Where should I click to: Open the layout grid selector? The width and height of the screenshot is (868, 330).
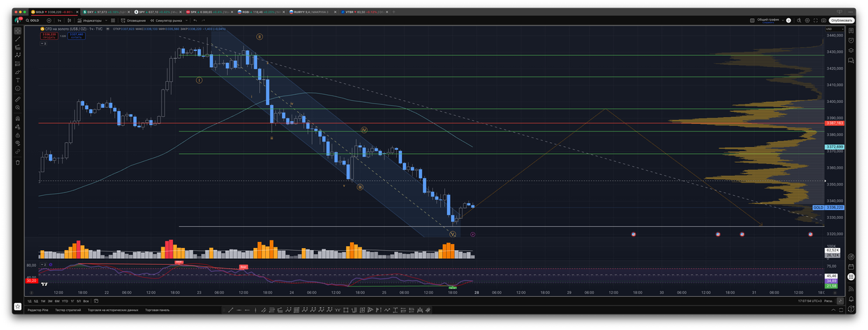coord(752,20)
